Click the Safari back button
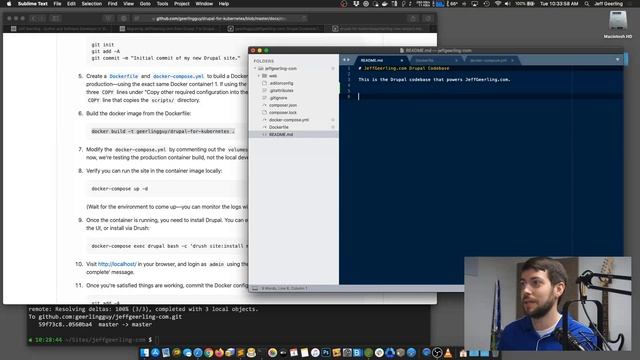The height and width of the screenshot is (360, 640). tap(34, 18)
